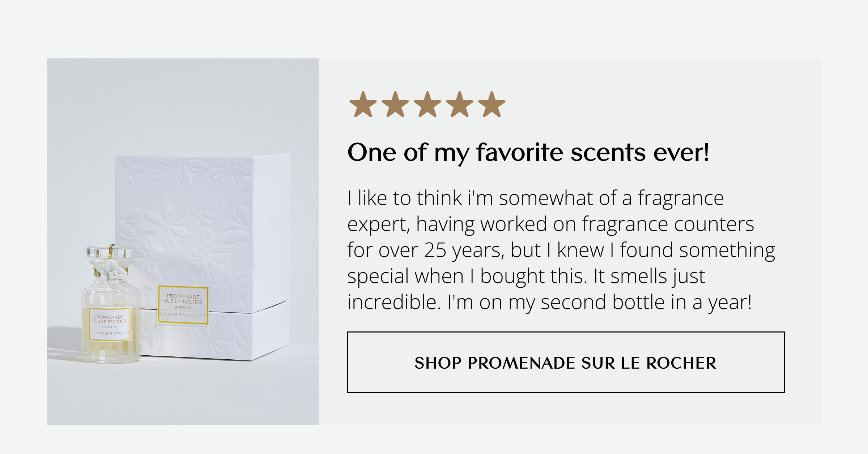
Task: Click the fourth gold rating star
Action: [x=460, y=104]
